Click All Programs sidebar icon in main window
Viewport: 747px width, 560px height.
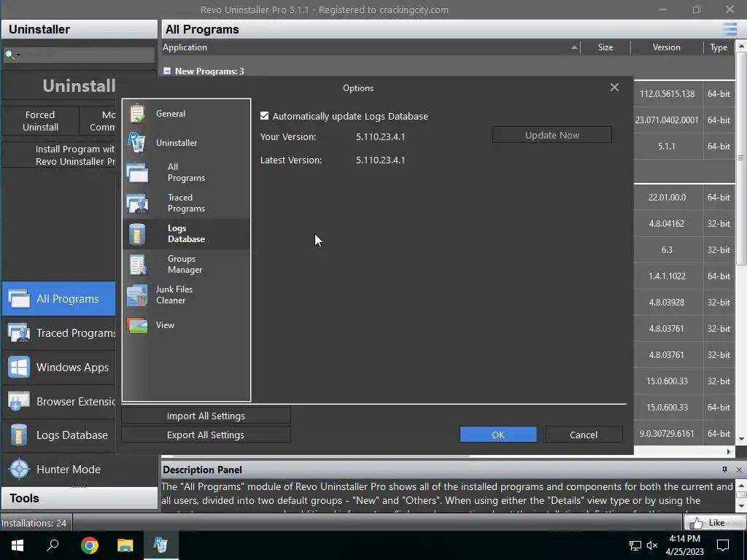pos(19,298)
